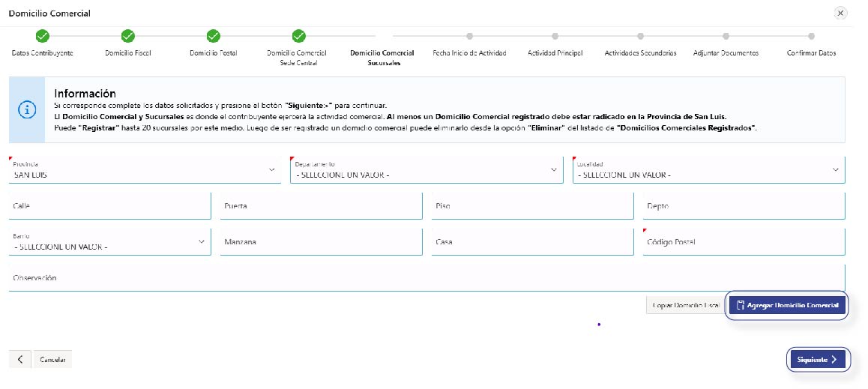The height and width of the screenshot is (389, 868).
Task: Click the Siguiente button
Action: 817,360
